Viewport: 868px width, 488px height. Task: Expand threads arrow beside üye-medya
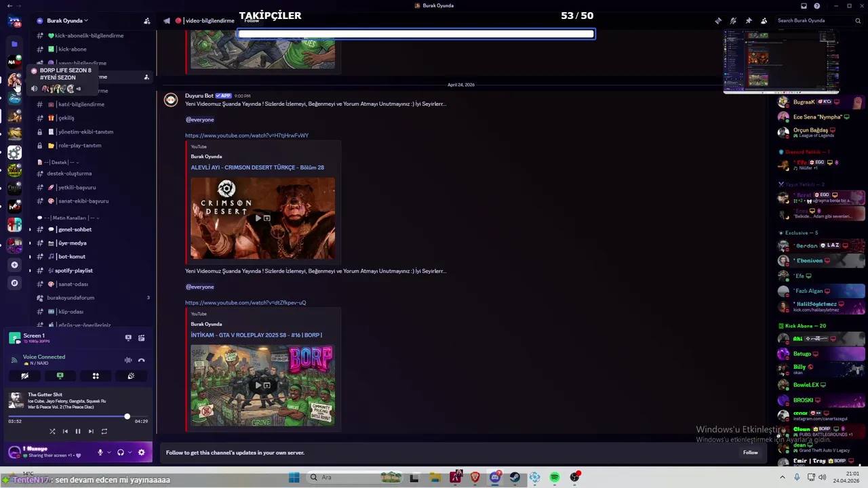29,243
